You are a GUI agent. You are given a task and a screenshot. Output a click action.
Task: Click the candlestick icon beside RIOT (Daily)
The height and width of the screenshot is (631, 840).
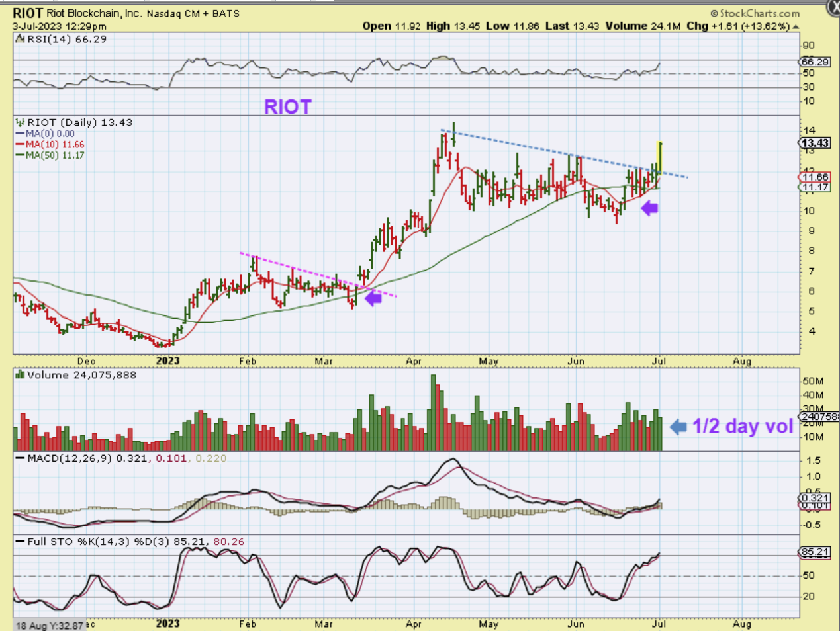tap(21, 122)
